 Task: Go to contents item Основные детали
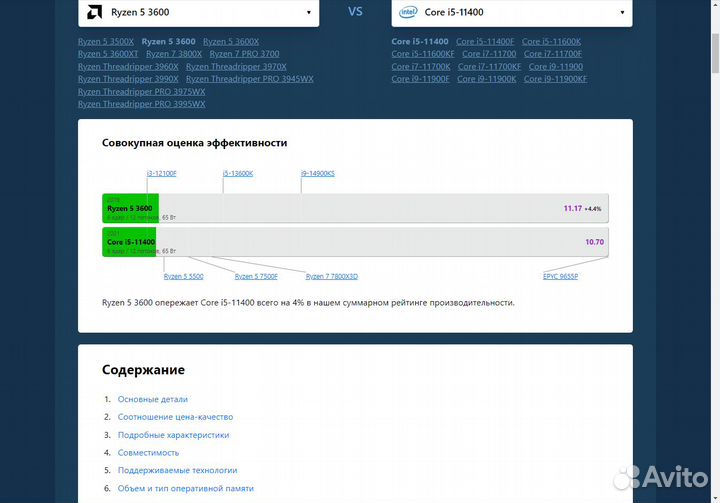coord(153,399)
